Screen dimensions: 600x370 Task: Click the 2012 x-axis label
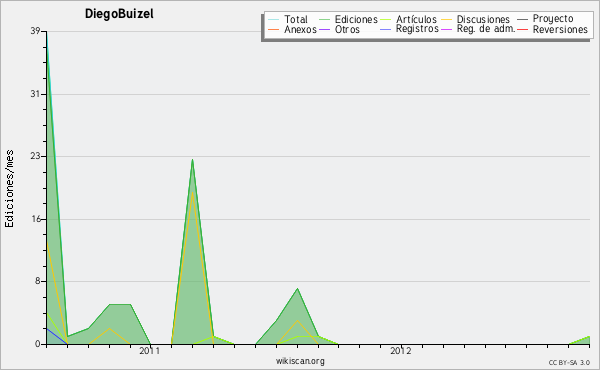[x=401, y=350]
